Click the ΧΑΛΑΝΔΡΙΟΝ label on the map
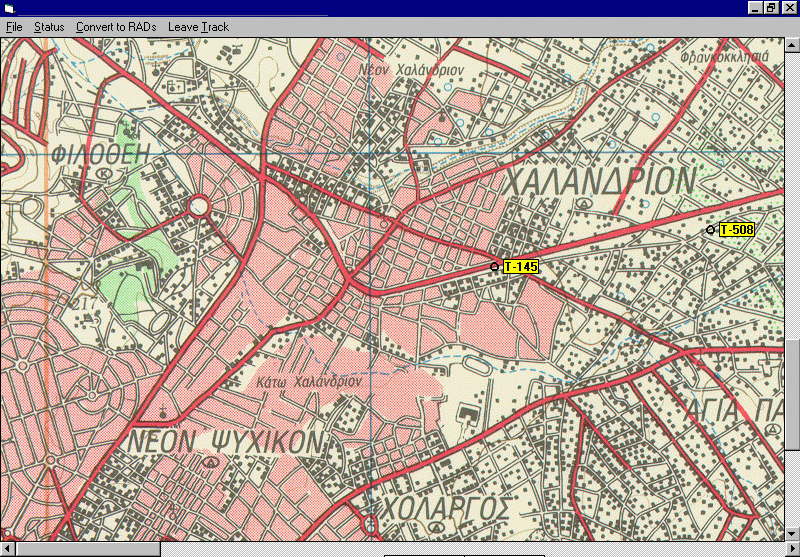 tap(600, 182)
